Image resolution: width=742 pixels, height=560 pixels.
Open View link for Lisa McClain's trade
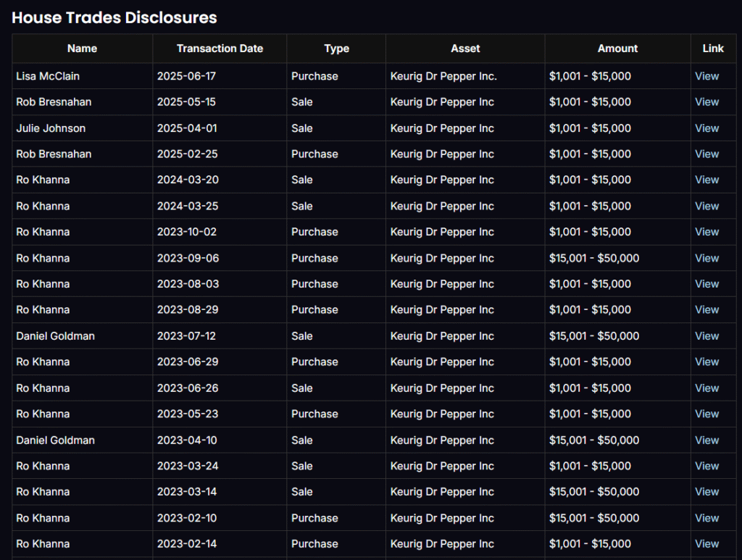(x=706, y=76)
